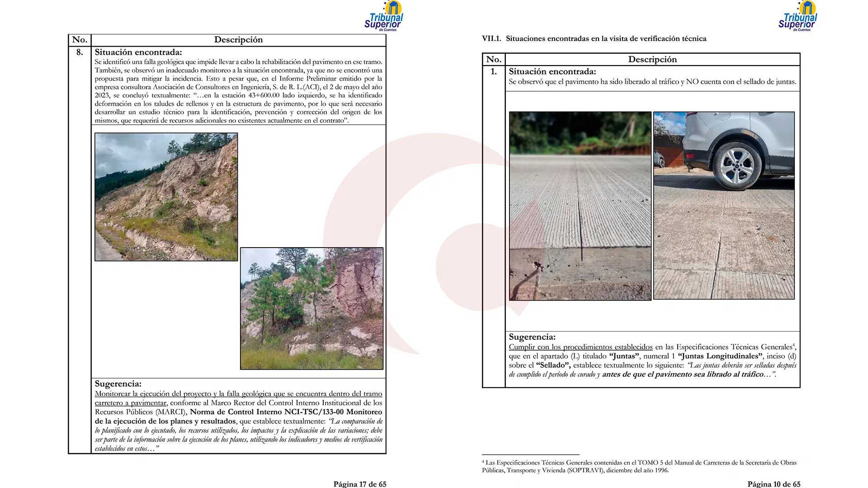Open the pine trees and rock cliff photo
The image size is (868, 488).
point(311,308)
